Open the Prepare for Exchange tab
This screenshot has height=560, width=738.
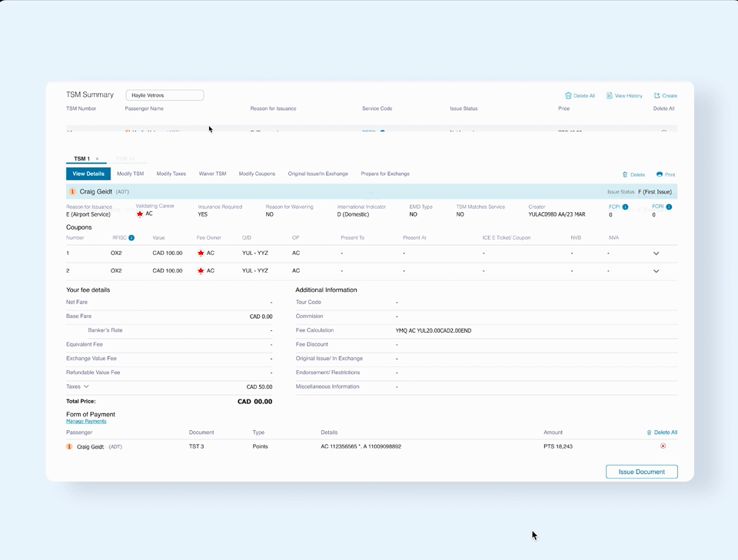[385, 174]
